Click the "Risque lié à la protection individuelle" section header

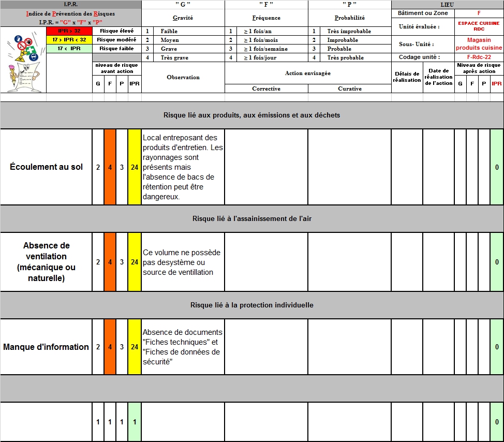tap(252, 305)
